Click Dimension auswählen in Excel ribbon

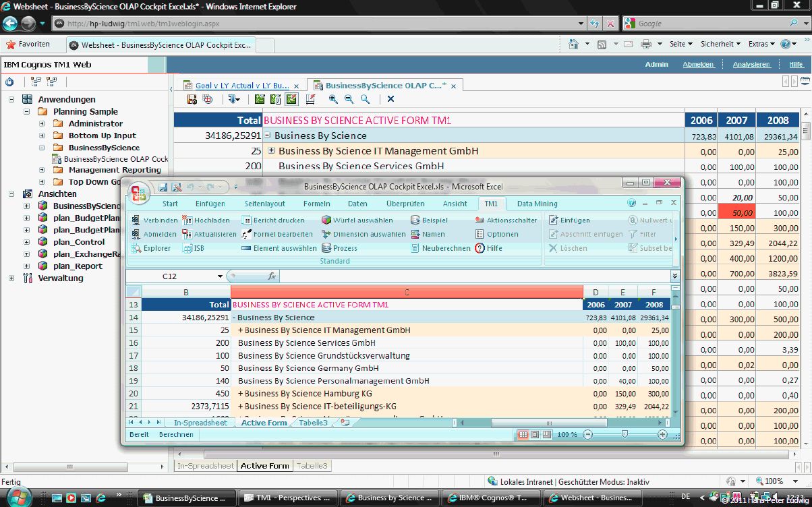point(364,234)
